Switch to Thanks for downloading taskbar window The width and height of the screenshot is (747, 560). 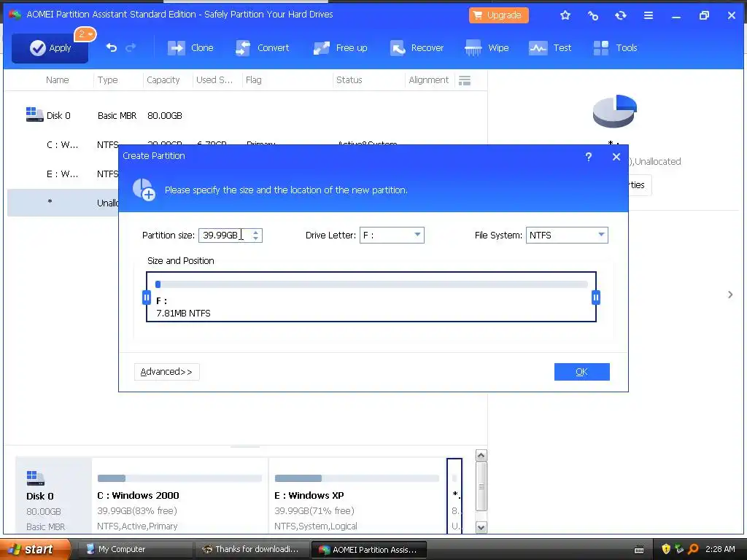coord(252,550)
